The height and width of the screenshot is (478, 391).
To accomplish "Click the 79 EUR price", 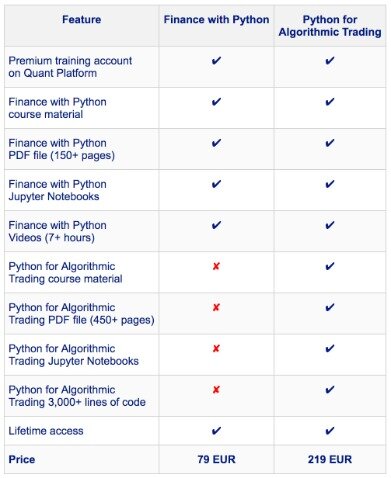I will tap(216, 459).
